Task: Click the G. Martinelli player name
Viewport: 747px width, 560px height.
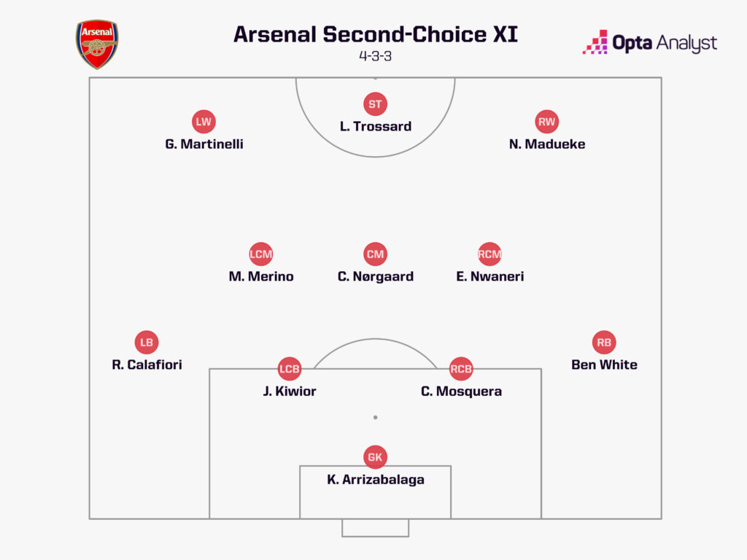Action: point(204,144)
